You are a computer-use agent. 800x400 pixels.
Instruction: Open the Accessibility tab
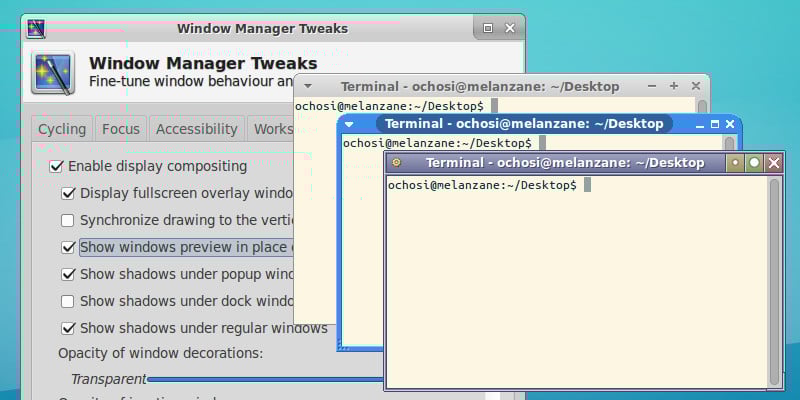click(x=196, y=129)
